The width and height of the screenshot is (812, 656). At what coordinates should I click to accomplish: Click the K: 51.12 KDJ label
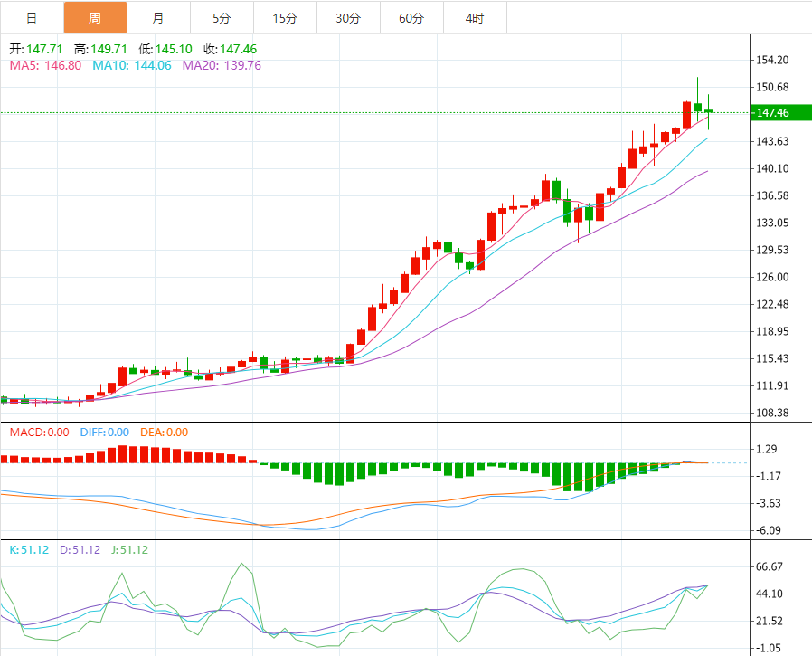click(x=29, y=550)
